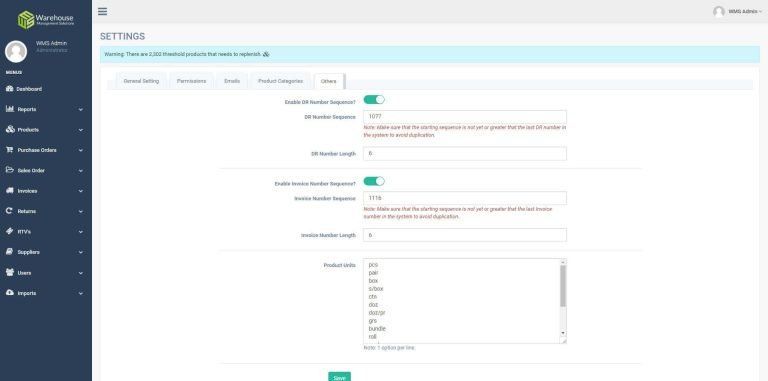This screenshot has height=381, width=768.
Task: Switch to Product Categories tab
Action: pyautogui.click(x=281, y=81)
